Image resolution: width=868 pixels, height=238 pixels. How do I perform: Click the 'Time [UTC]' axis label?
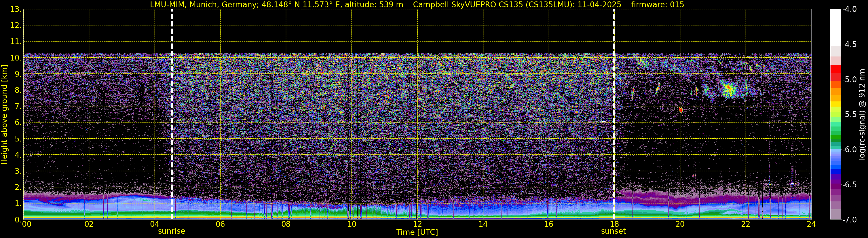click(417, 232)
